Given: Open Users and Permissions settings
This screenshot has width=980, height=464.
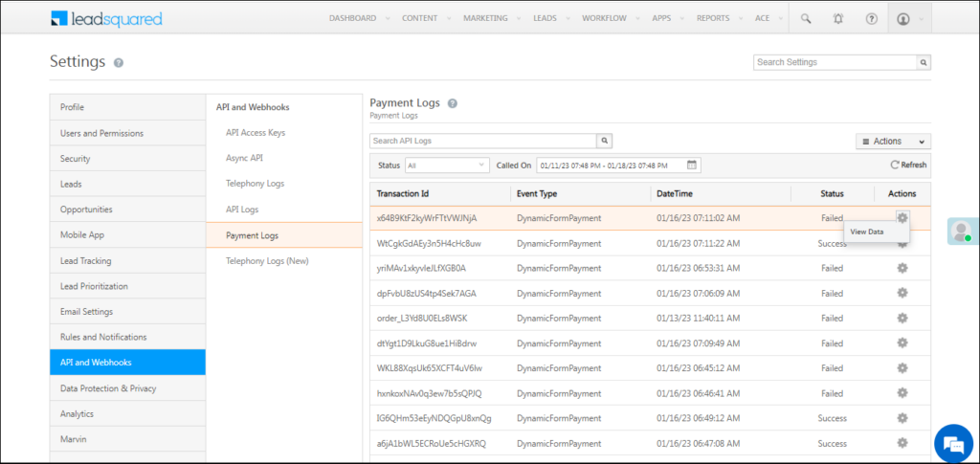Looking at the screenshot, I should coord(127,133).
